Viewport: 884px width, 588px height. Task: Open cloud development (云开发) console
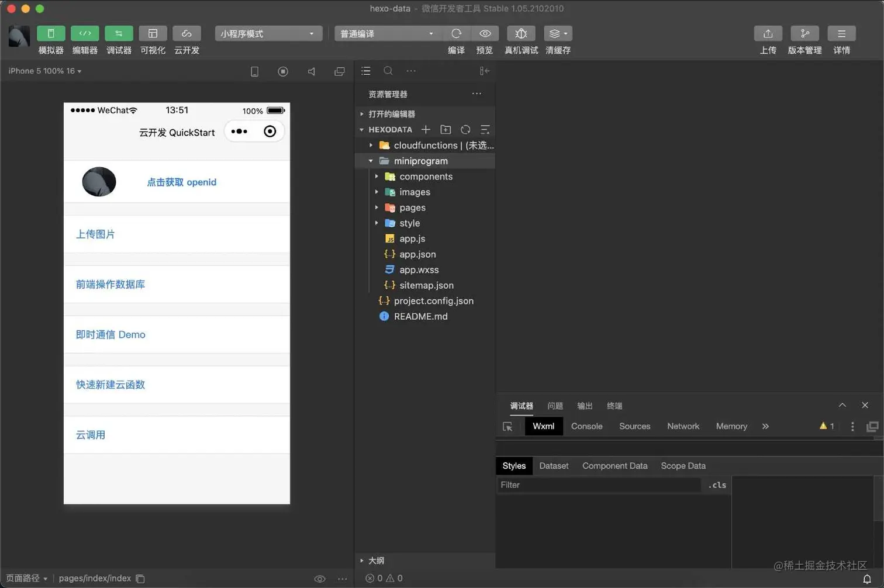tap(187, 34)
